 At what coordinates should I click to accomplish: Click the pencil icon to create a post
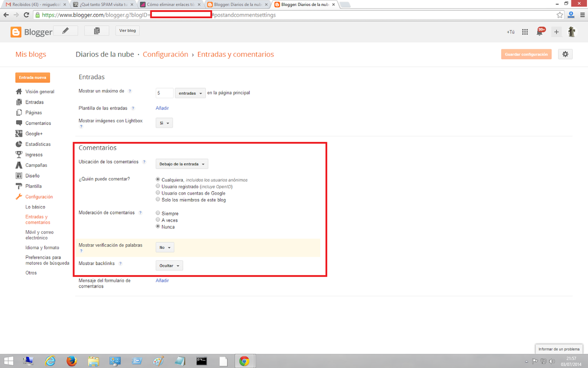(66, 31)
